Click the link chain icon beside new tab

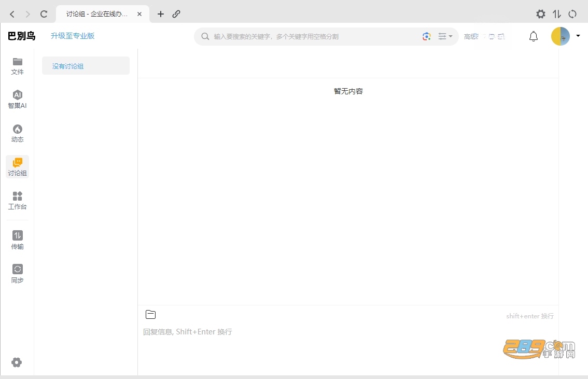point(176,14)
